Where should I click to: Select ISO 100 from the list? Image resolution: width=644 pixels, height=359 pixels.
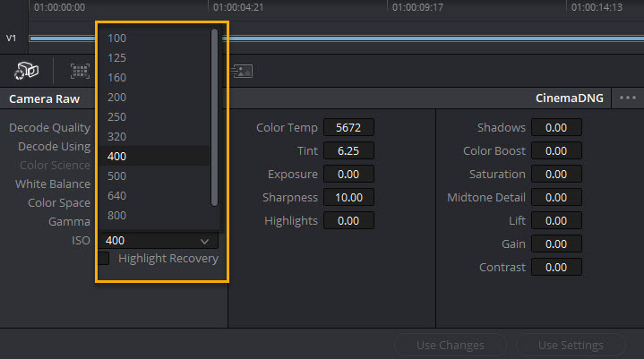point(116,38)
